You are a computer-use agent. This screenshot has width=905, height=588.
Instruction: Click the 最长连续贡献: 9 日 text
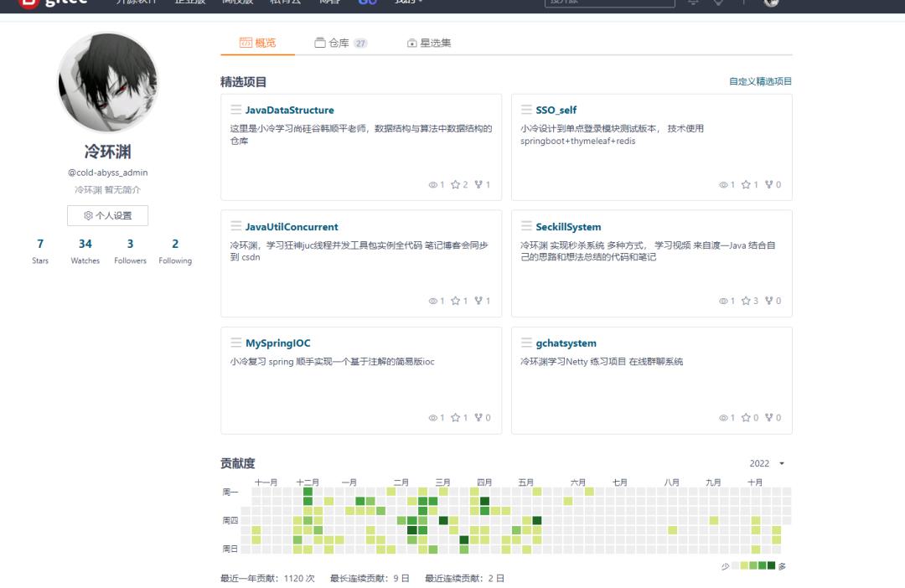point(370,578)
